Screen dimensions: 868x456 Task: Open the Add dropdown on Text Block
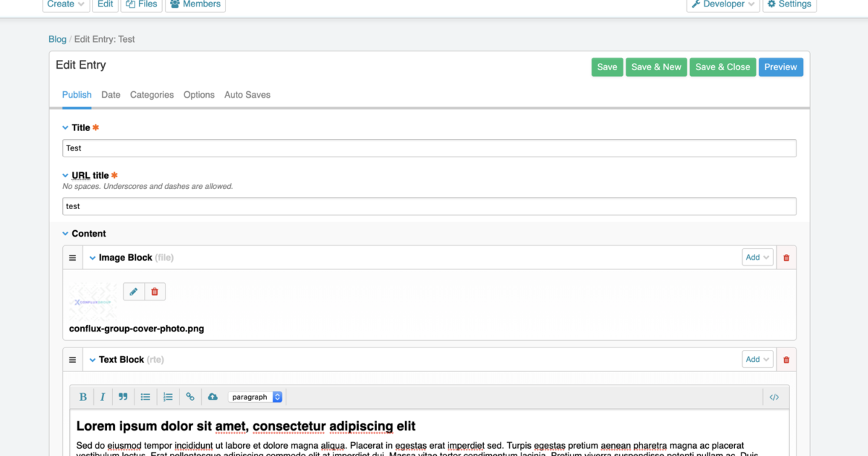pos(757,359)
